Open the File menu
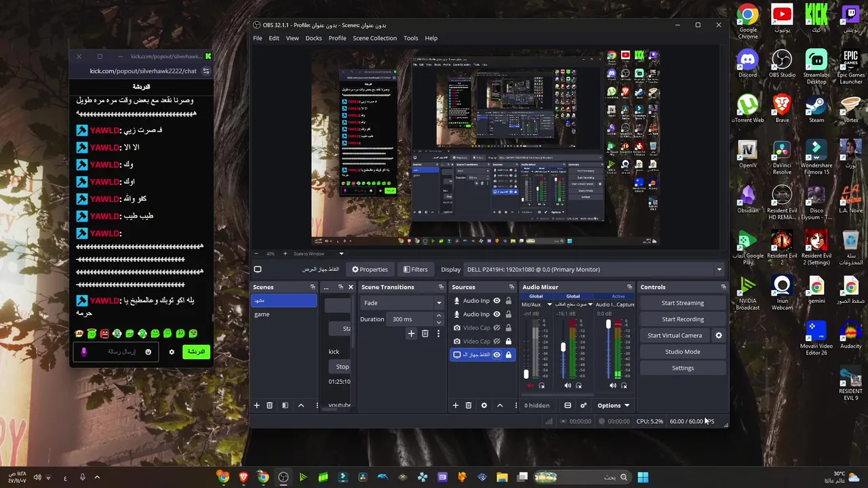The image size is (868, 488). click(258, 38)
